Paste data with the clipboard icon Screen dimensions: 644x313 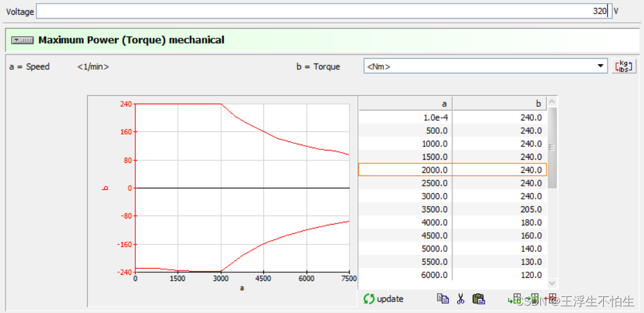(479, 299)
